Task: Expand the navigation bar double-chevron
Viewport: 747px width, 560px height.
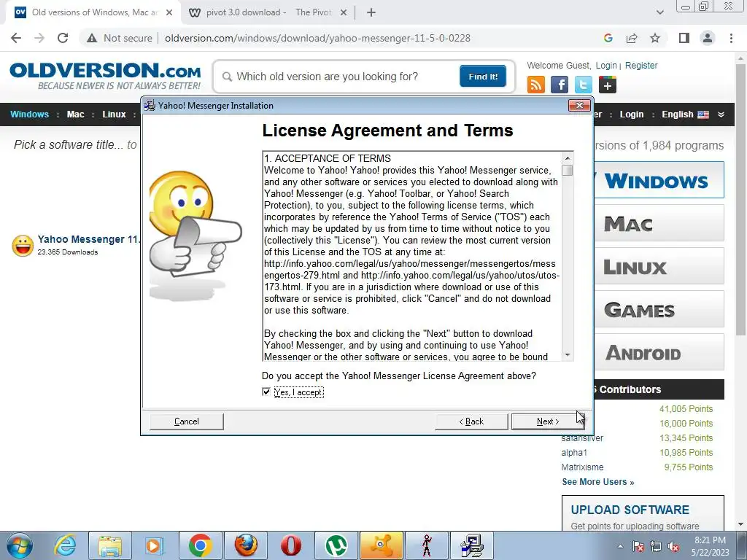Action: coord(721,114)
